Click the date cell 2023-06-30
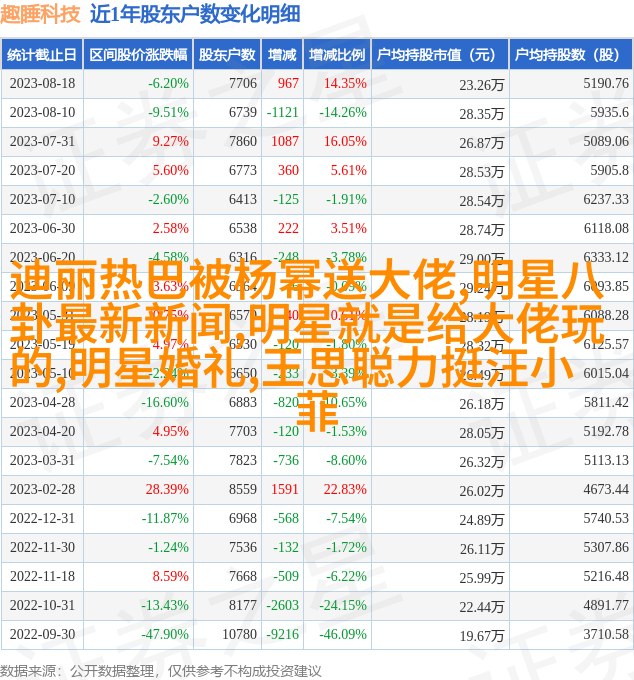This screenshot has width=634, height=680. (42, 229)
